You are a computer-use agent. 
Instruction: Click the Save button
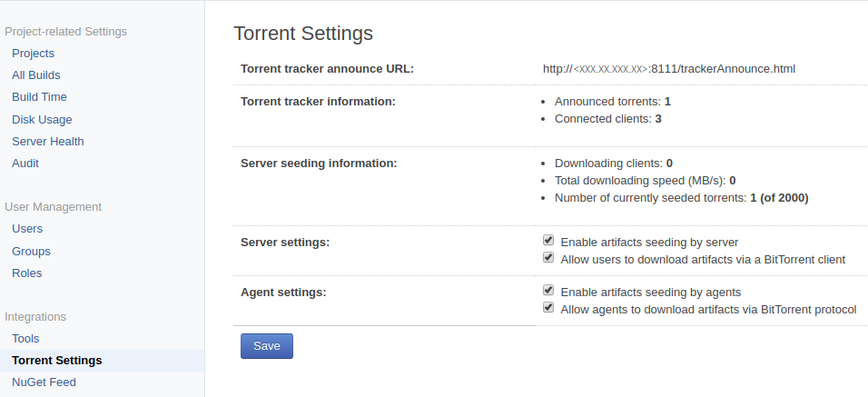[267, 346]
